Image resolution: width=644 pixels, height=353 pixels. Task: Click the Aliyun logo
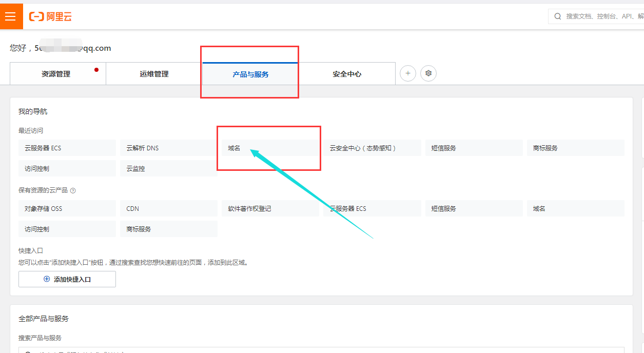coord(50,17)
